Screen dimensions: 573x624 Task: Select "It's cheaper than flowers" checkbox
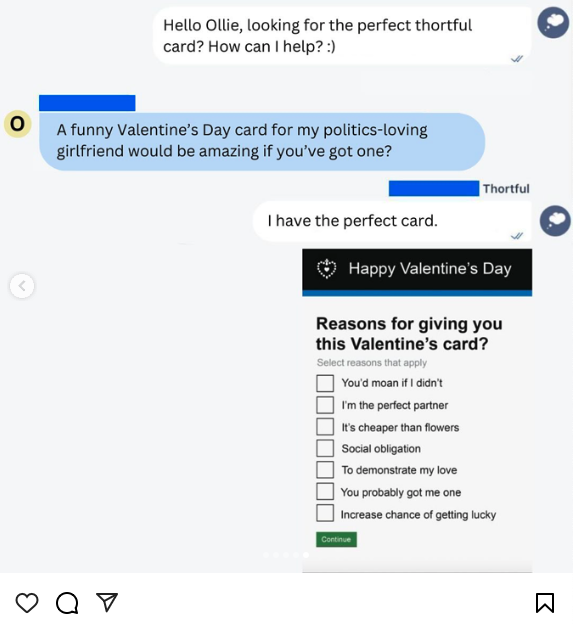[x=325, y=427]
